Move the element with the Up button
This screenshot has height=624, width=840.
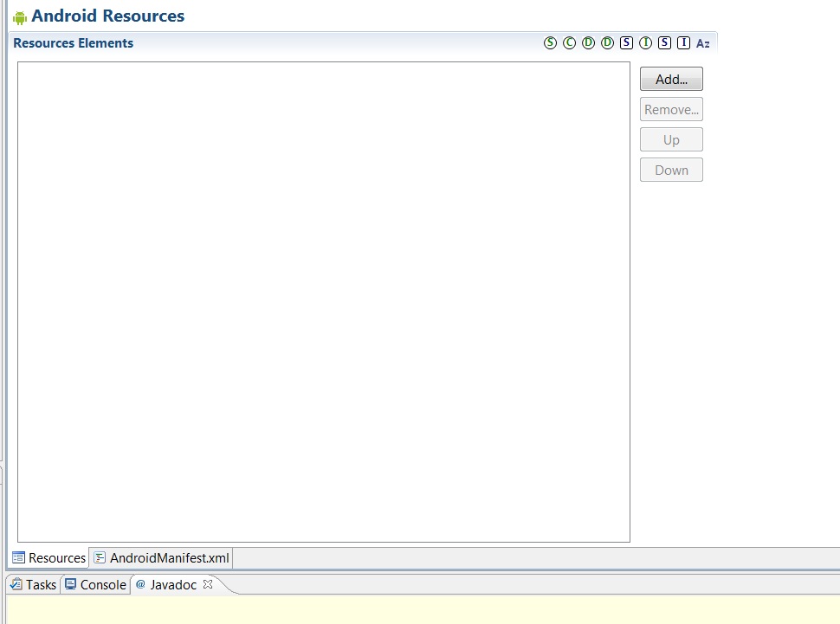[x=671, y=140]
